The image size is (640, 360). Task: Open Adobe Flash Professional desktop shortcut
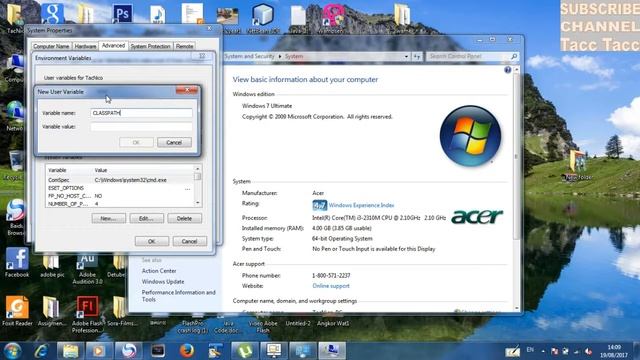[x=87, y=313]
